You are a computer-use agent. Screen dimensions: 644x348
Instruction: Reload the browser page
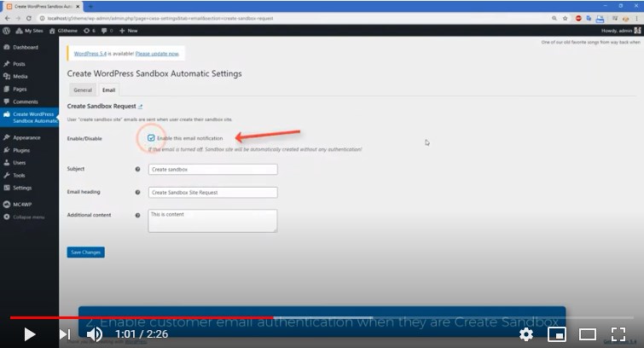(29, 19)
